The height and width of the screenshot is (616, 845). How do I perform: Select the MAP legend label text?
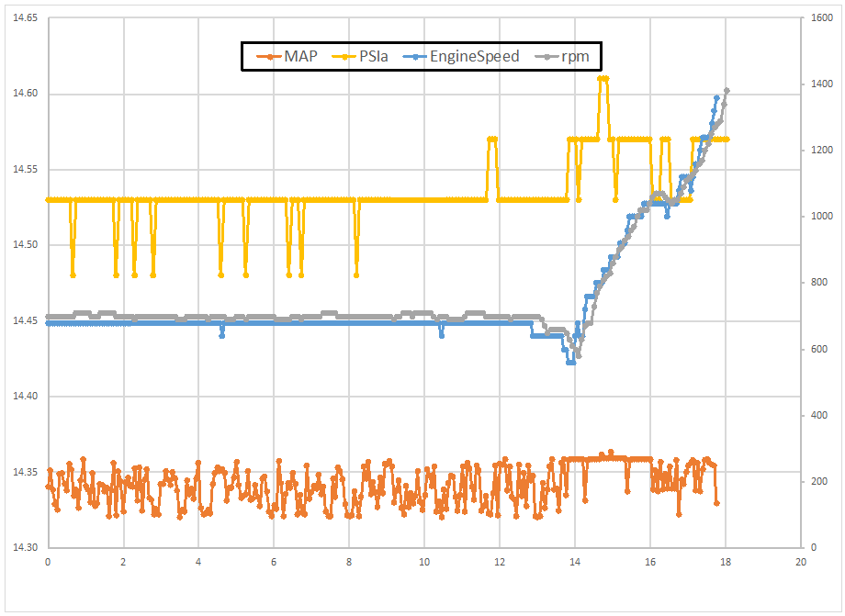click(300, 57)
